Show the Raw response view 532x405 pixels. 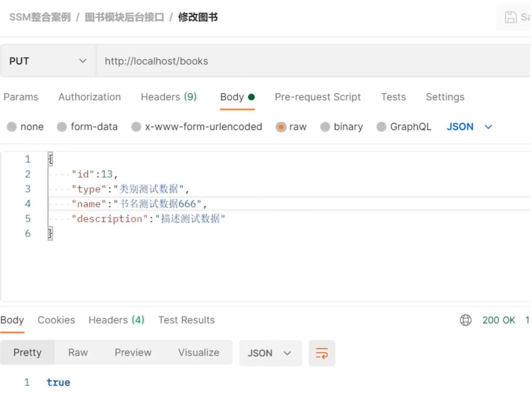[78, 353]
